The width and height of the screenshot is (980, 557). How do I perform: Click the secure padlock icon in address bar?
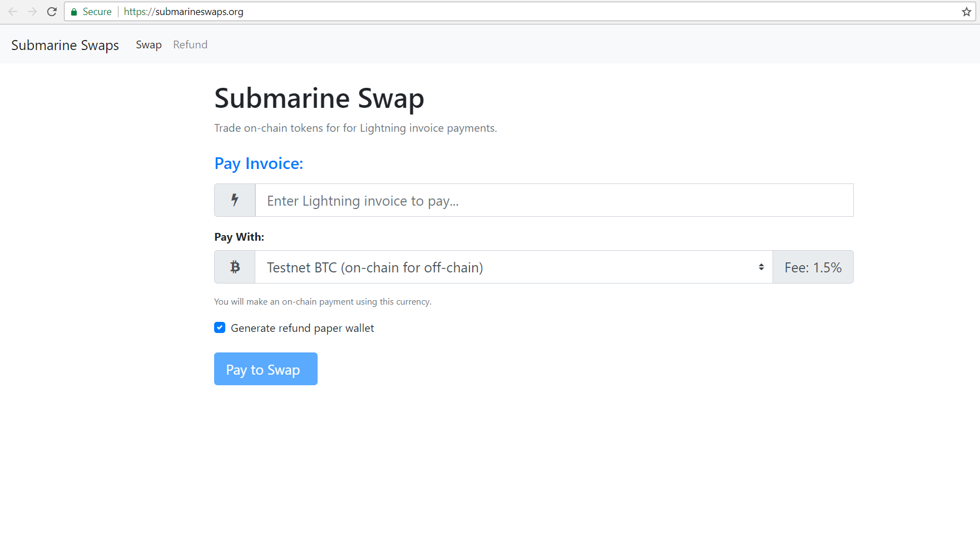point(73,11)
